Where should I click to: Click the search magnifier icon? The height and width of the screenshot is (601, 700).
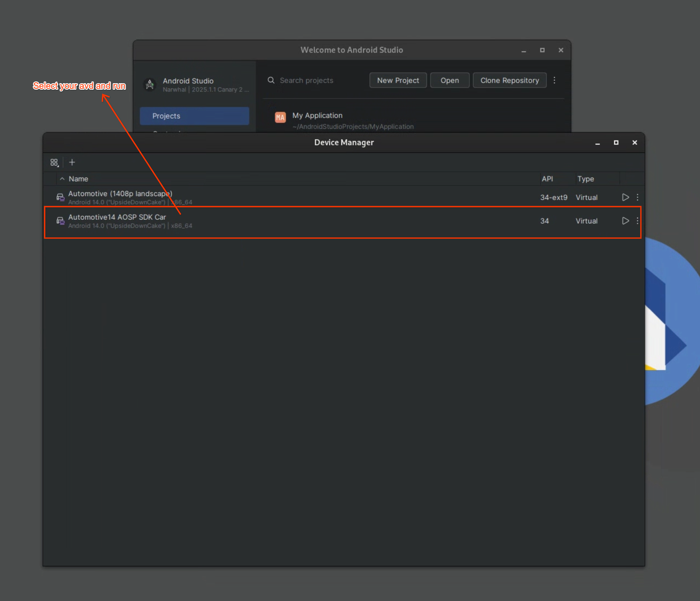point(271,81)
